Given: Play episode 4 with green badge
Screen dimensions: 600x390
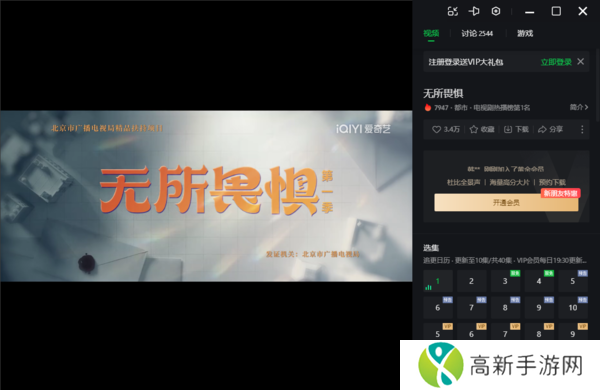Looking at the screenshot, I should coord(539,281).
